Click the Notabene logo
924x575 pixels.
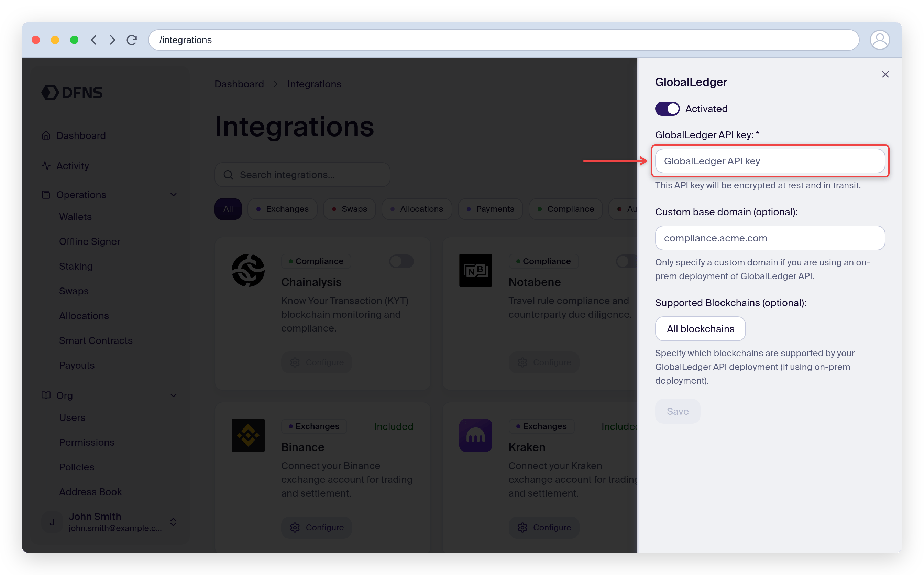tap(475, 270)
